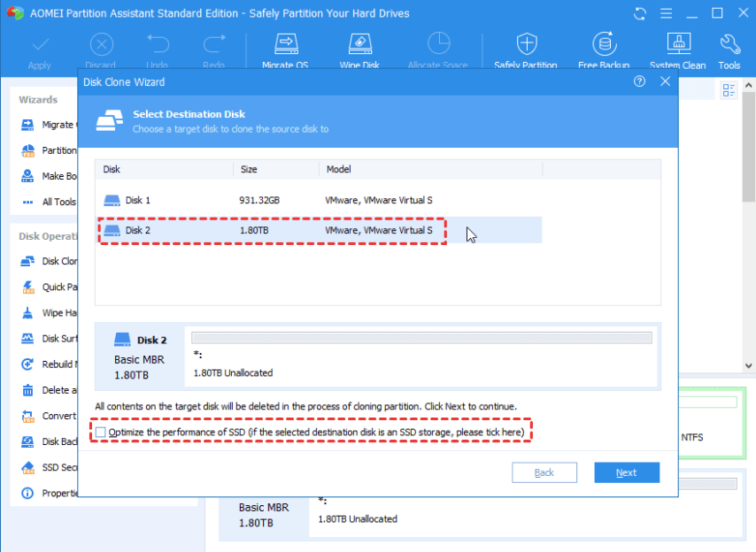This screenshot has height=552, width=756.
Task: Open Properties in the sidebar
Action: (x=48, y=494)
